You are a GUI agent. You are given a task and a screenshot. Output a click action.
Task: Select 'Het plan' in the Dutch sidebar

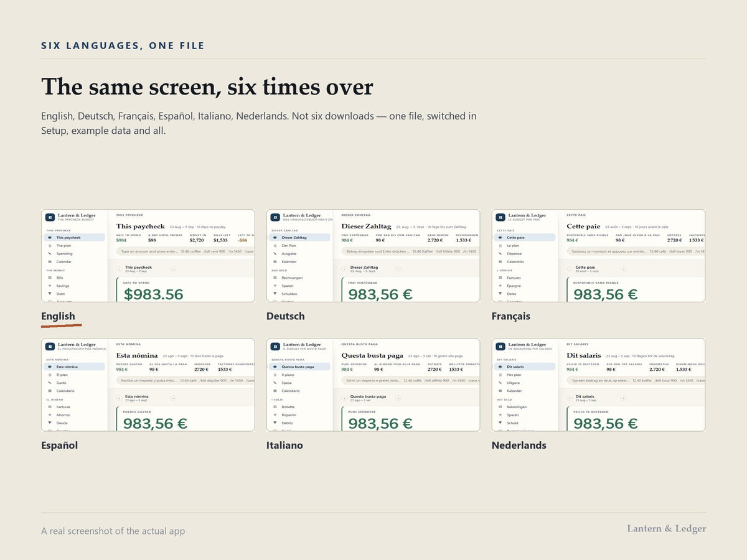(x=514, y=375)
